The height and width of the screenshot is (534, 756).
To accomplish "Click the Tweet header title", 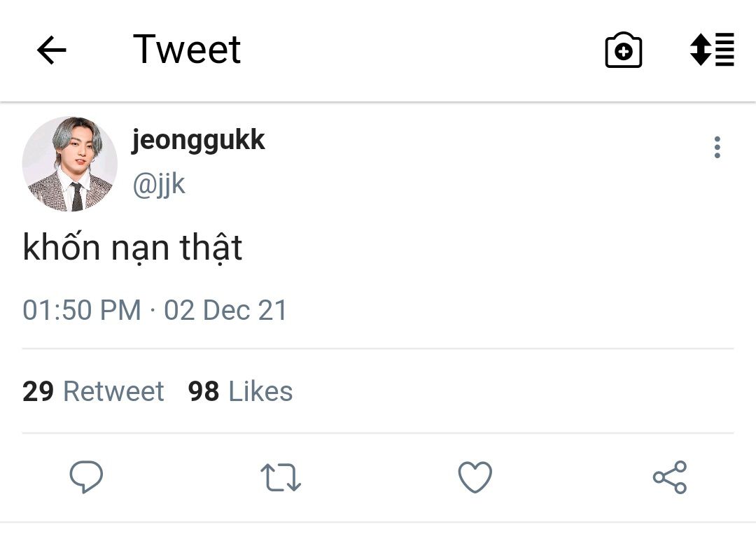I will (x=187, y=50).
